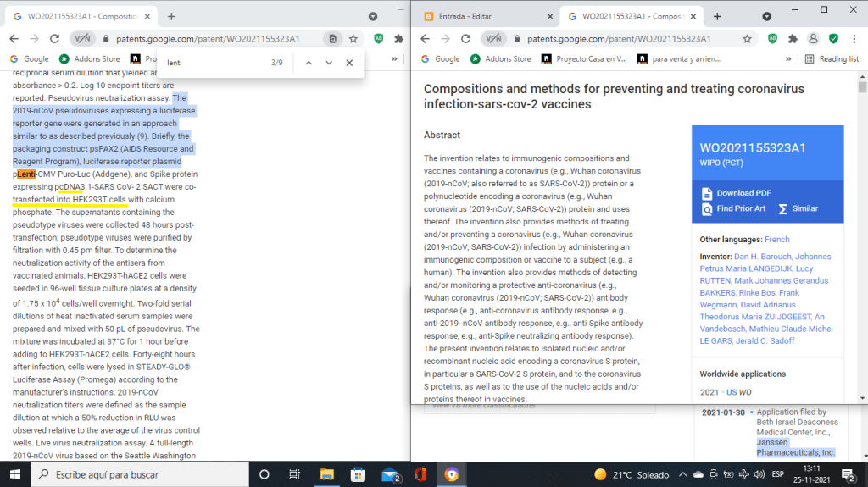
Task: Expand bookmarks overflow chevron beside Reading list
Action: pos(788,59)
